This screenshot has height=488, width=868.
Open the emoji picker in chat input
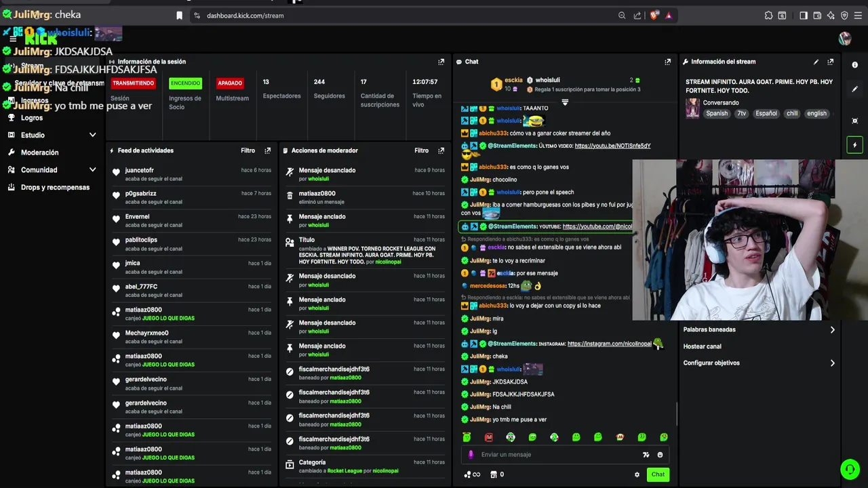pyautogui.click(x=660, y=455)
